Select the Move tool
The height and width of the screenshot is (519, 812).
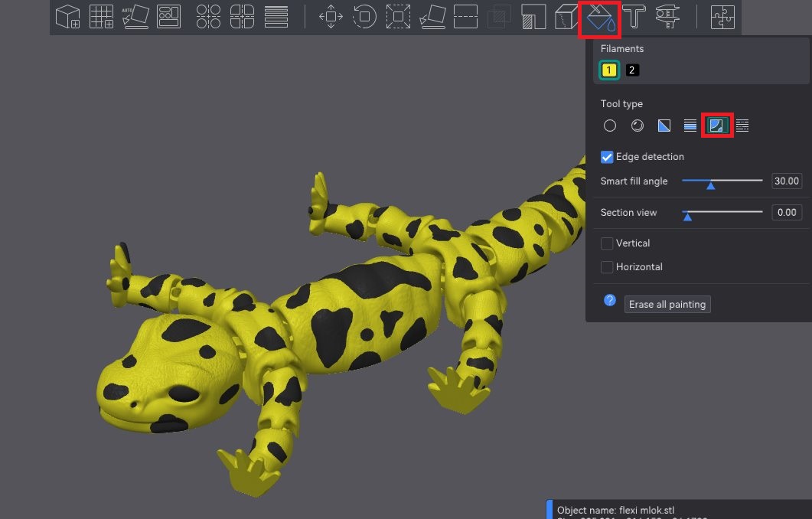[x=331, y=16]
